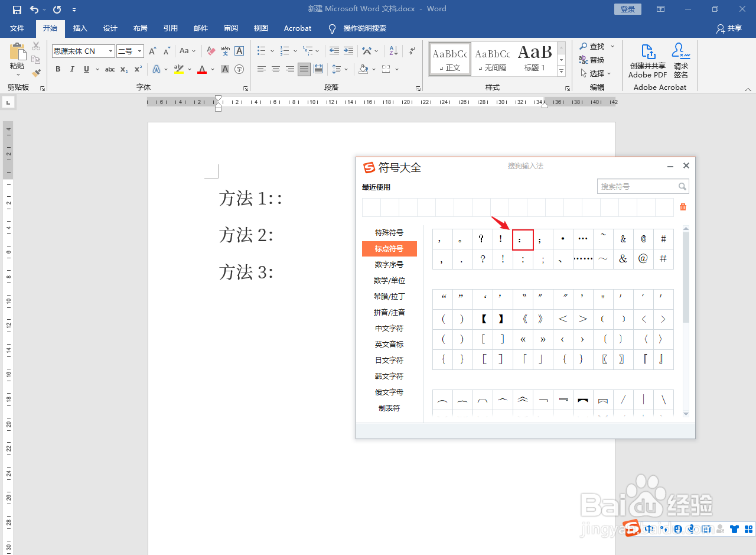Click the bulleted list icon
The height and width of the screenshot is (555, 756).
pos(262,50)
